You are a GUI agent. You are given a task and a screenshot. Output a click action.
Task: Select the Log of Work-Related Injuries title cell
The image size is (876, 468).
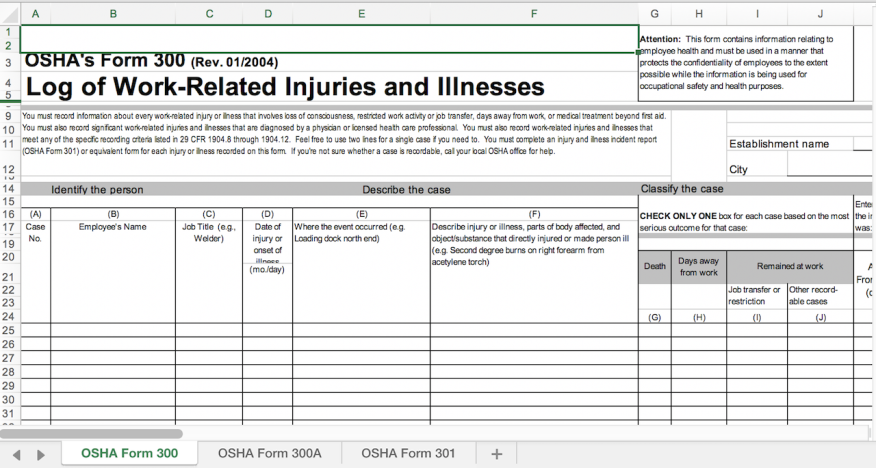[285, 86]
